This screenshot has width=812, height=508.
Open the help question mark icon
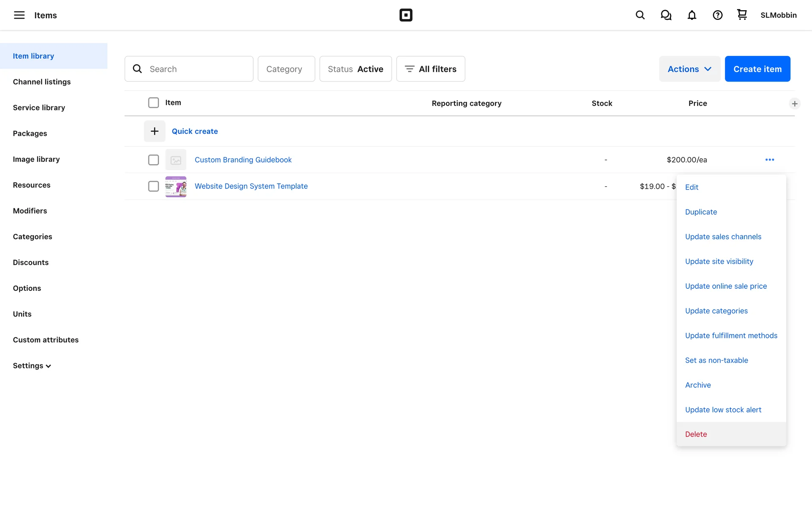click(x=717, y=15)
